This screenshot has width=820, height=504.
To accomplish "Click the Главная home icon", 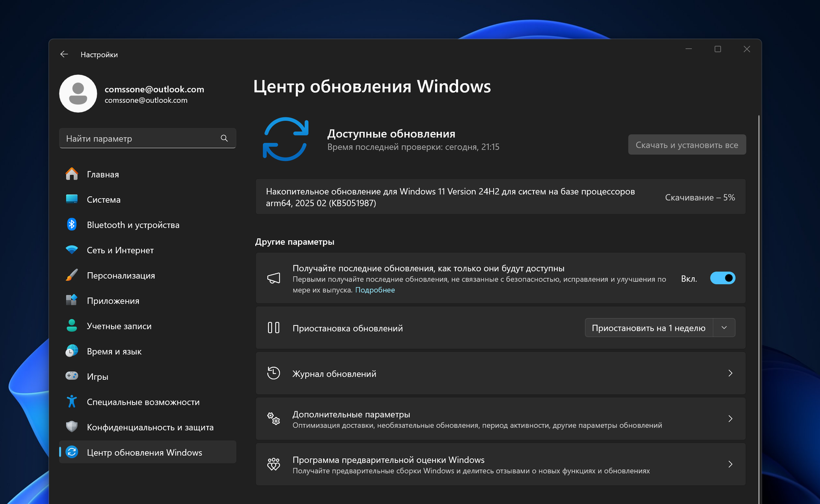I will (72, 174).
